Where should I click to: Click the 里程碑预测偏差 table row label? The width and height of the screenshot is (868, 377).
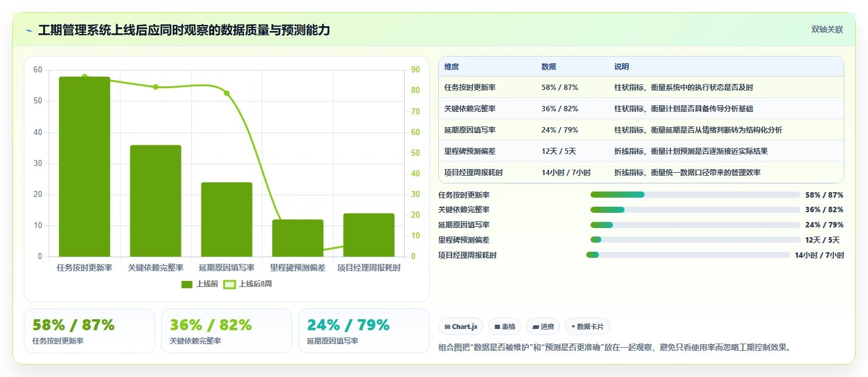470,151
